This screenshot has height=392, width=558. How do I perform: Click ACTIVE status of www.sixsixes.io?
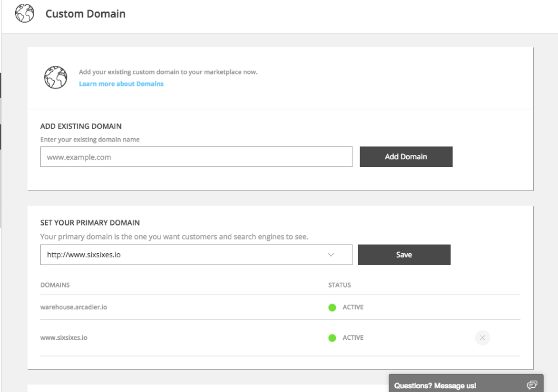353,338
